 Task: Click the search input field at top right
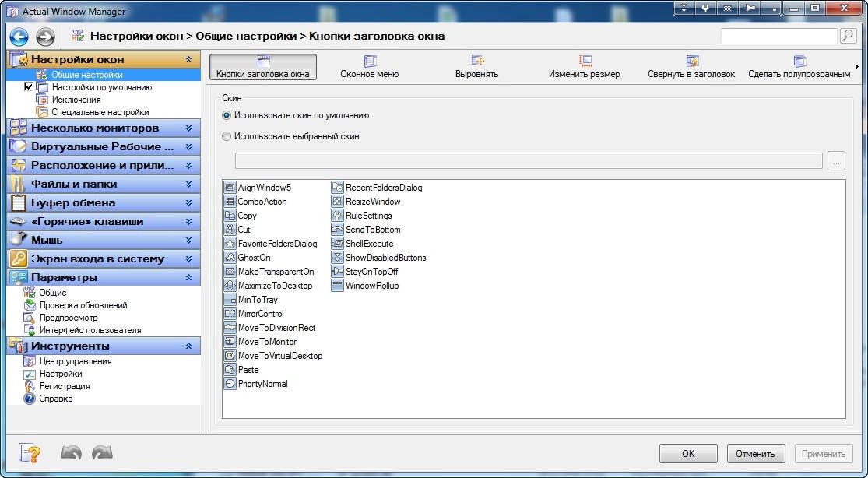[779, 36]
